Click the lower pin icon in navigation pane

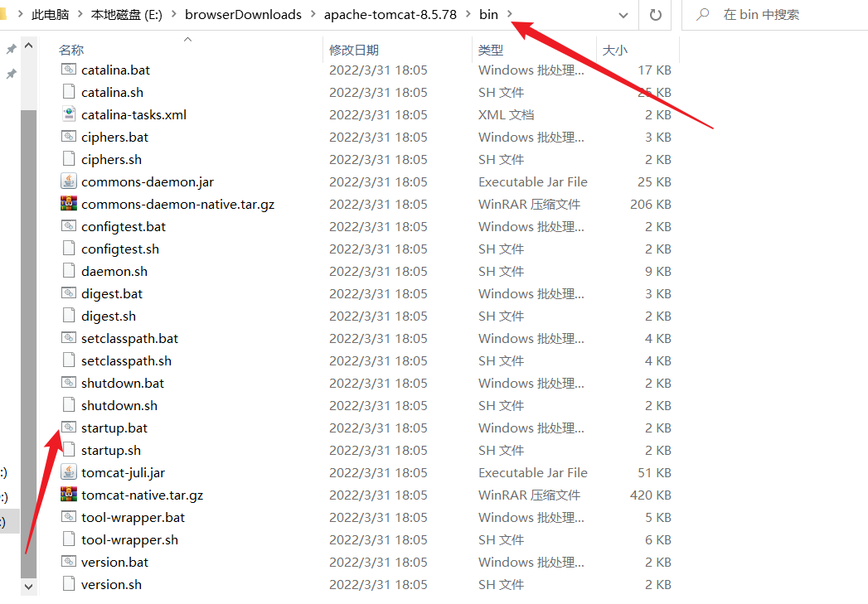11,74
